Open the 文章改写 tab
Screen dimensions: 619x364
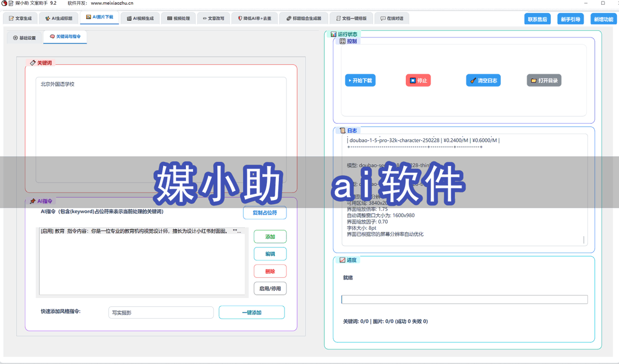[x=214, y=18]
